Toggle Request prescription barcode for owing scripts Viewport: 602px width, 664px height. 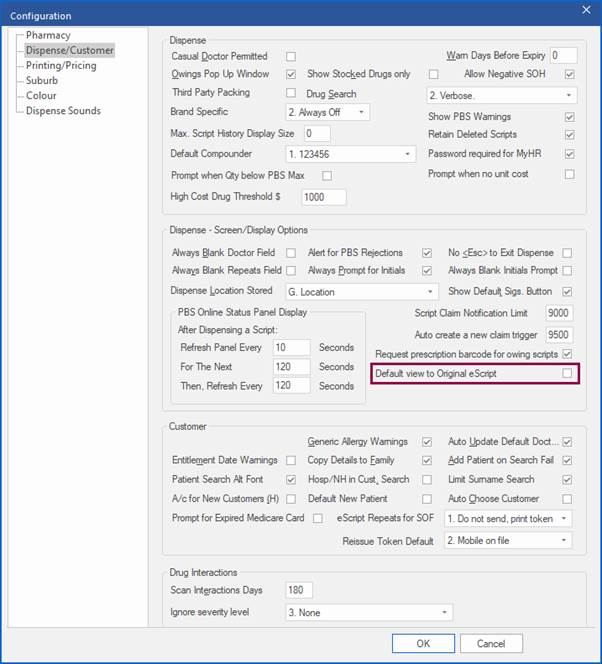pos(567,354)
